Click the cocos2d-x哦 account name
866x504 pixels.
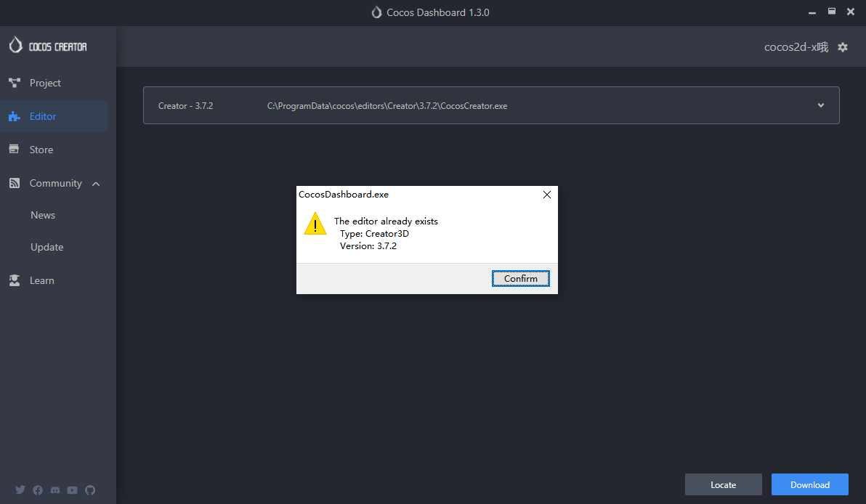(795, 46)
